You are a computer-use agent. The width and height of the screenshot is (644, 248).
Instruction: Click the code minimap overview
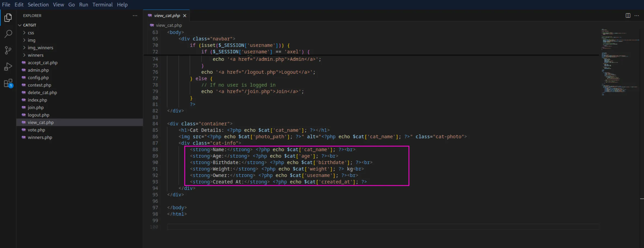click(620, 62)
